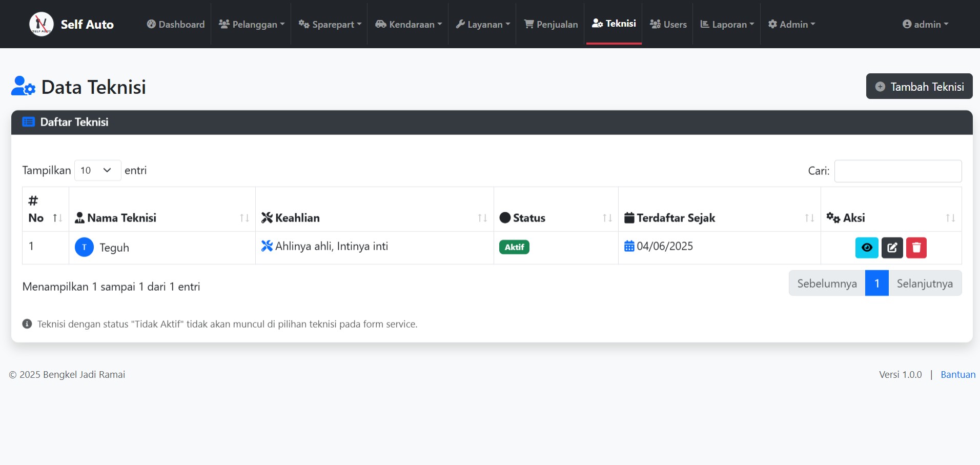Edit technician Teguh's record

(x=892, y=248)
